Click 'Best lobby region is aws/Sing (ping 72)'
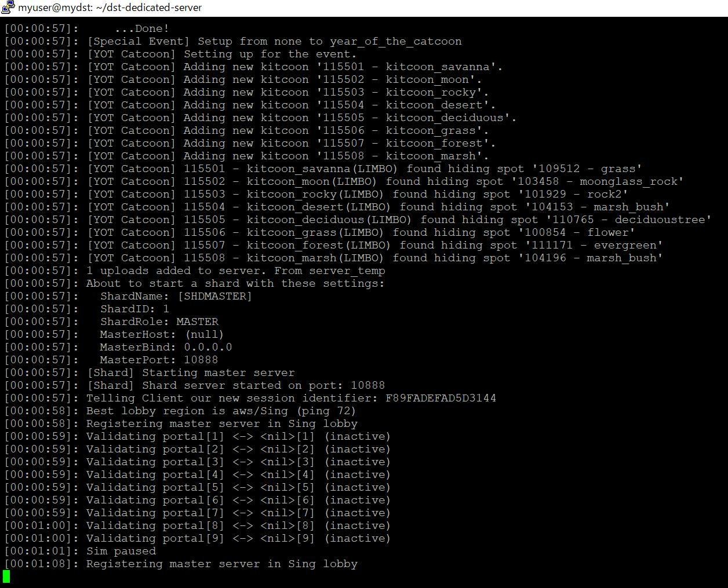728x588 pixels. pos(221,411)
